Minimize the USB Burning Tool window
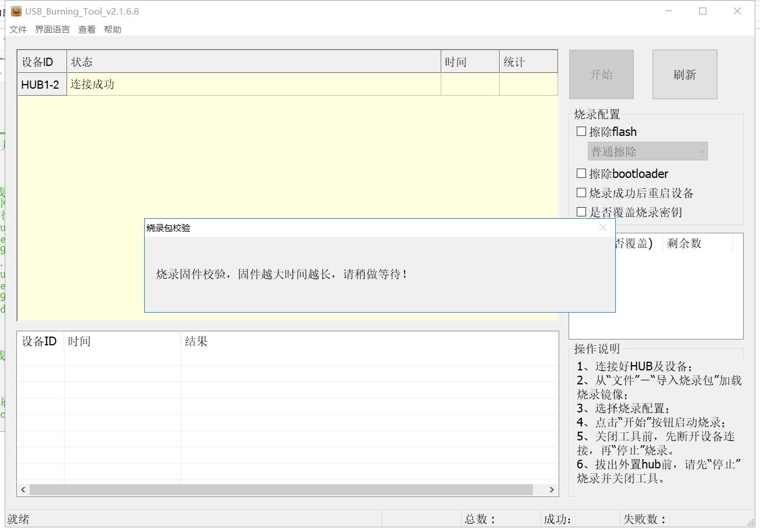 669,11
